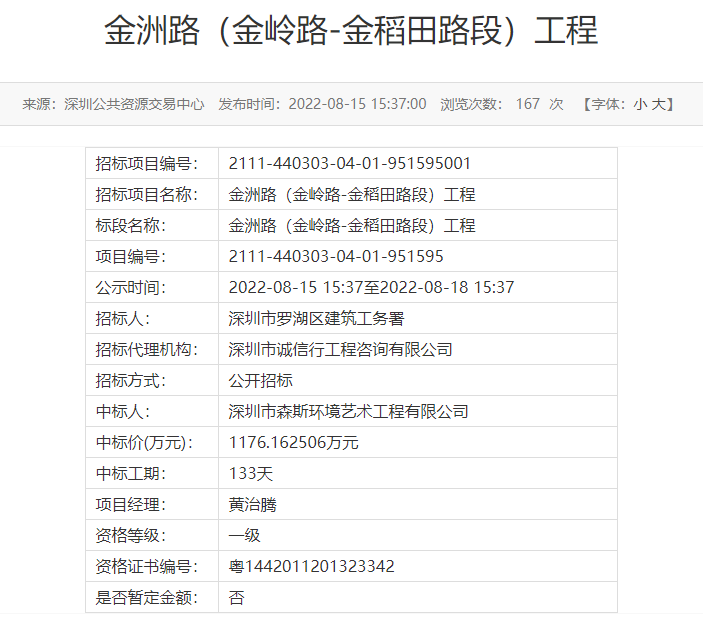Viewport: 703px width, 633px height.
Task: Select the number in the 项目编号 row
Action: pyautogui.click(x=336, y=257)
